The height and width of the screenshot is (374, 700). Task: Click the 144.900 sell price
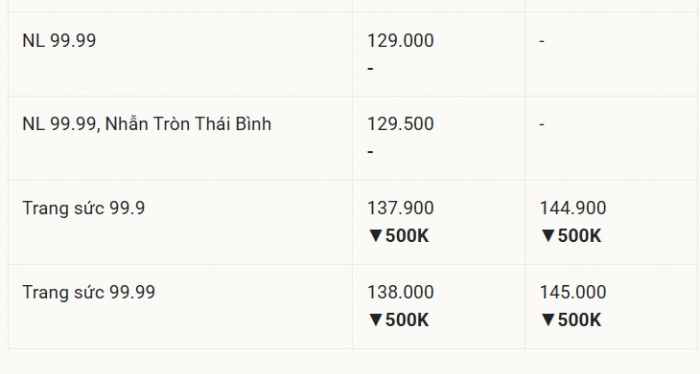573,208
